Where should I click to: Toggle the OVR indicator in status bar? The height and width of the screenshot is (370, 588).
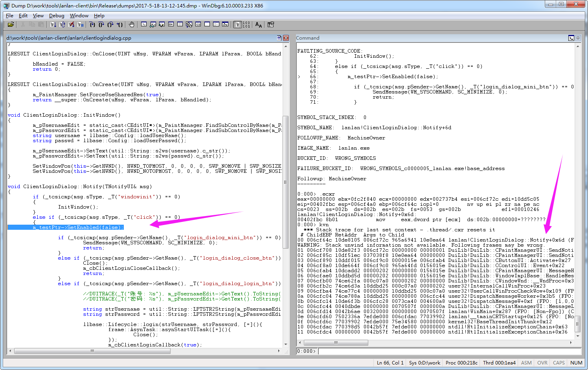point(542,363)
